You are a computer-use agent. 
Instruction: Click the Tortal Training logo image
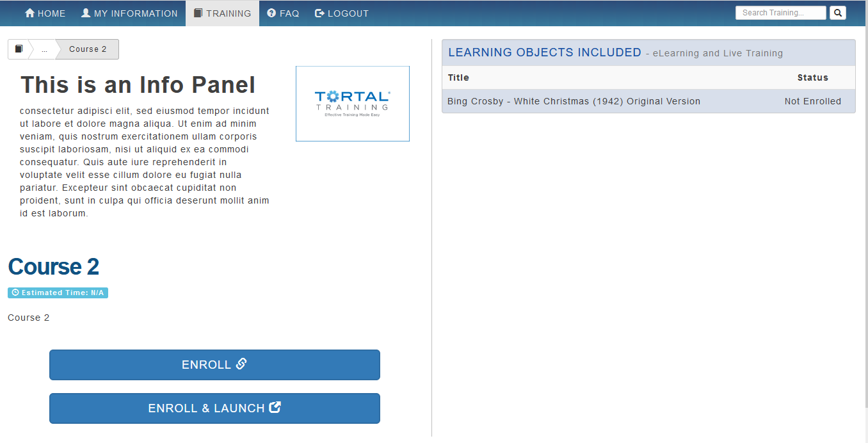(x=353, y=104)
